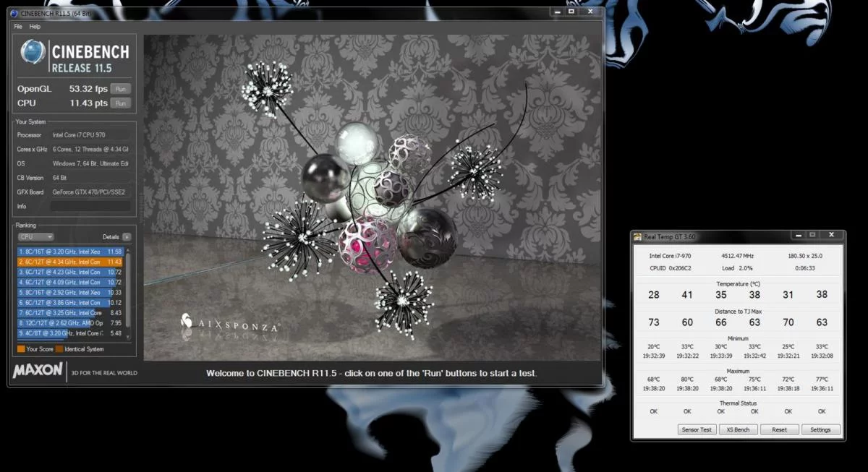Viewport: 868px width, 472px height.
Task: Select ranking row 8C/16T @ 2.92 GHz
Action: tap(70, 292)
